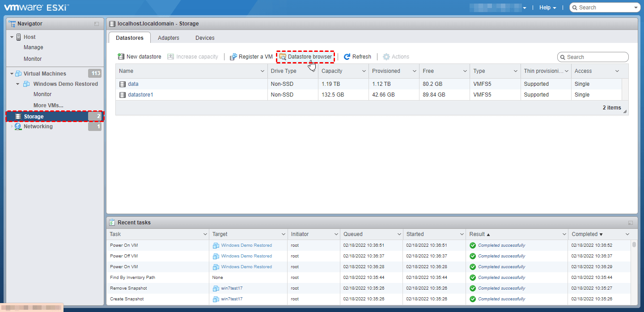Image resolution: width=644 pixels, height=312 pixels.
Task: Open the Free column dropdown
Action: [465, 71]
